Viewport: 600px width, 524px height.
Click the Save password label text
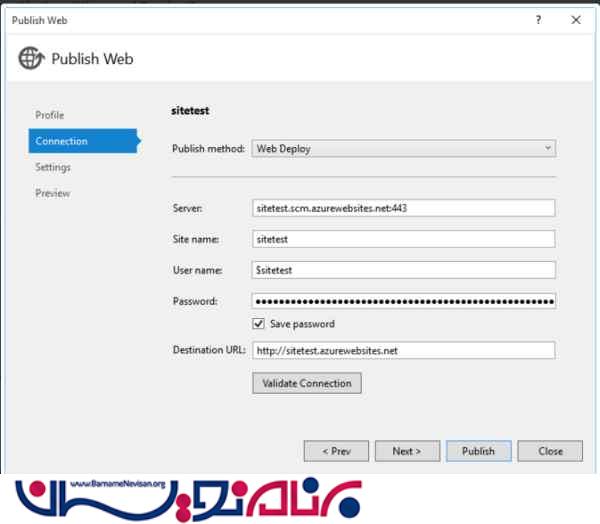[x=302, y=324]
